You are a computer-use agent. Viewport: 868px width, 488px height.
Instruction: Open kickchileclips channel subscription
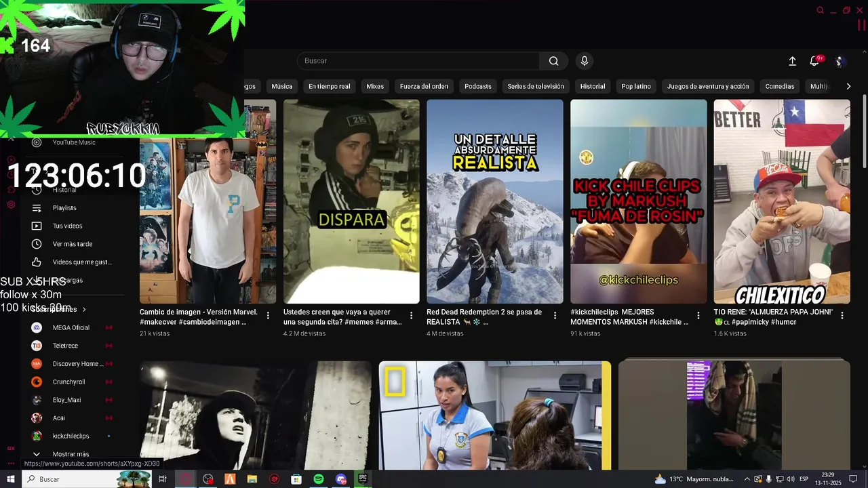pos(72,436)
